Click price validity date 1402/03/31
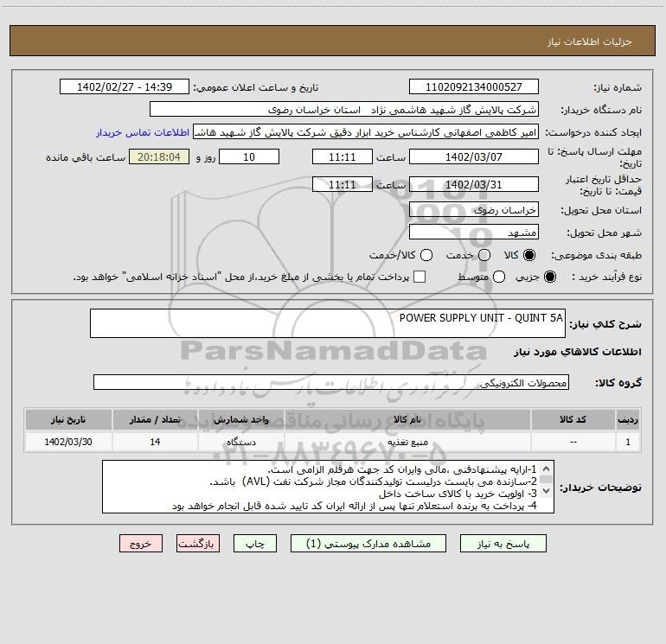Viewport: 666px width, 644px height. pos(474,184)
